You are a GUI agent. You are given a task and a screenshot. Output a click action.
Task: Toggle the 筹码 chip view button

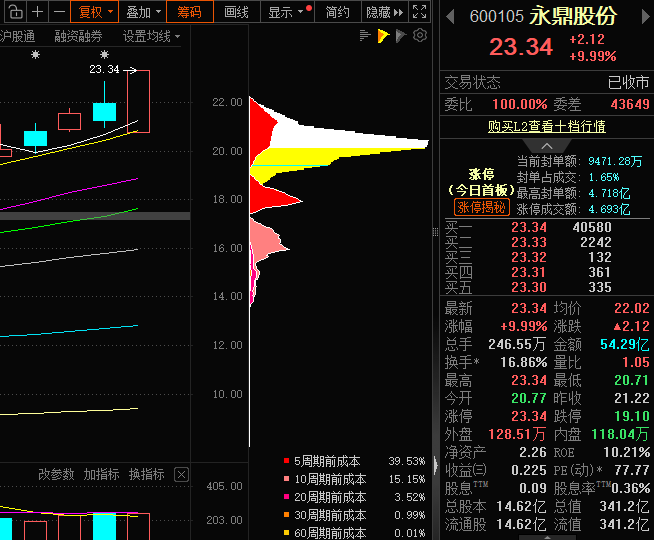click(x=190, y=12)
